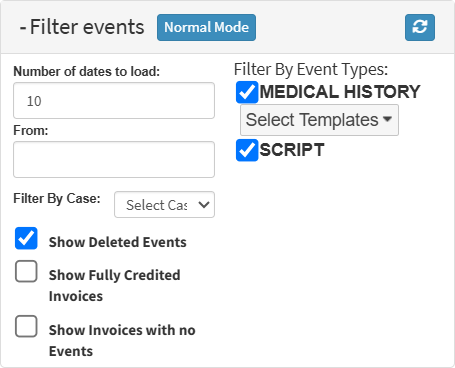Click the Select Templates caret arrow
Viewport: 455px width, 368px height.
[x=387, y=119]
